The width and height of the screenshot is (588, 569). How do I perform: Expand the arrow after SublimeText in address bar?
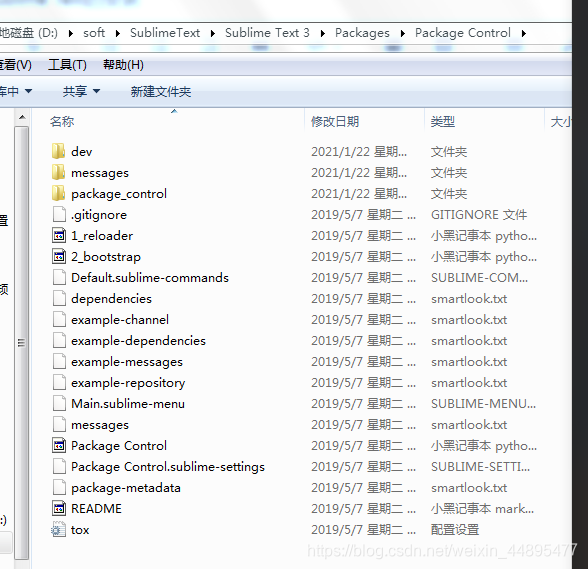click(213, 33)
